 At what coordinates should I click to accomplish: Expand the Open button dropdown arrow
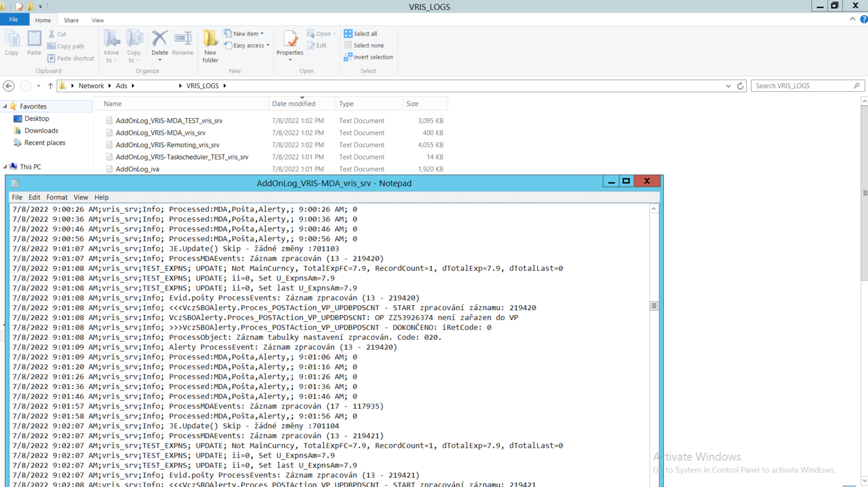pos(335,34)
